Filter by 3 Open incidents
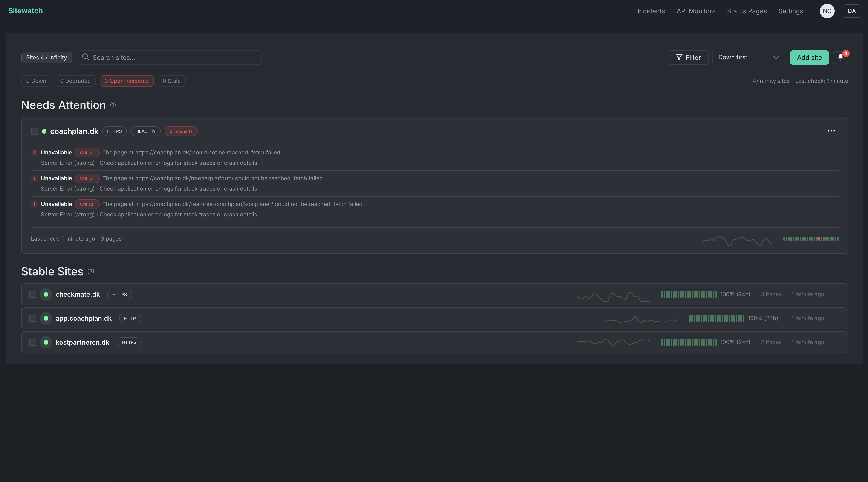This screenshot has width=868, height=482. coord(127,81)
